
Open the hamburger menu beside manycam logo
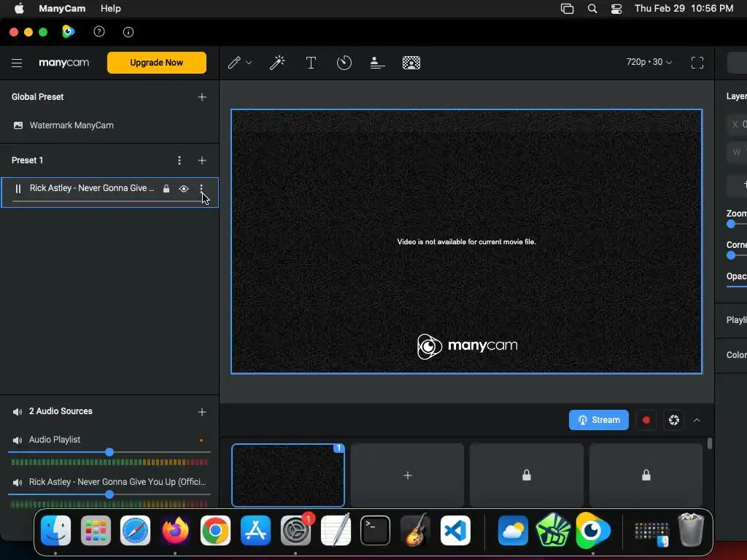17,63
